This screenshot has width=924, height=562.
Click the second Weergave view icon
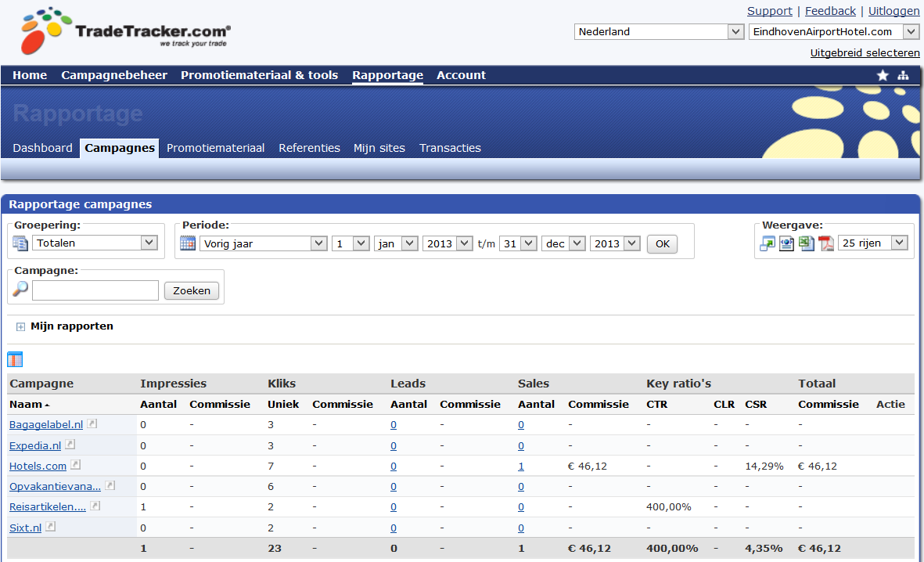pyautogui.click(x=787, y=243)
